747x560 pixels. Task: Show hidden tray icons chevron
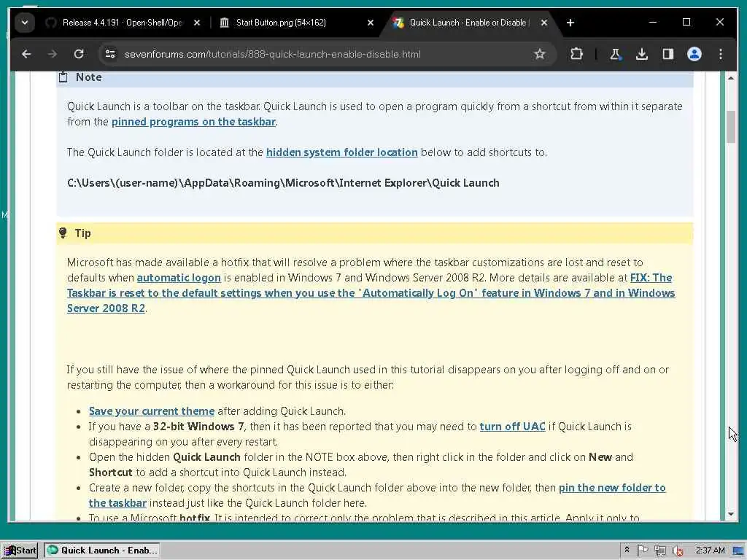(627, 550)
